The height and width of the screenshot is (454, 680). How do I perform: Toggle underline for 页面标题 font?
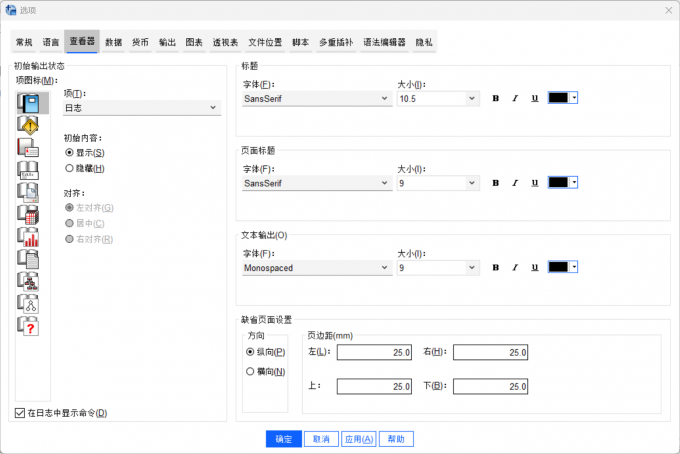(535, 183)
